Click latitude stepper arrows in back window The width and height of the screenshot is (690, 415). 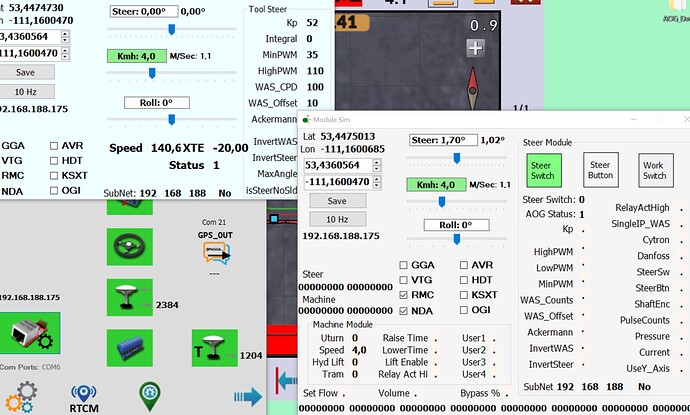65,37
